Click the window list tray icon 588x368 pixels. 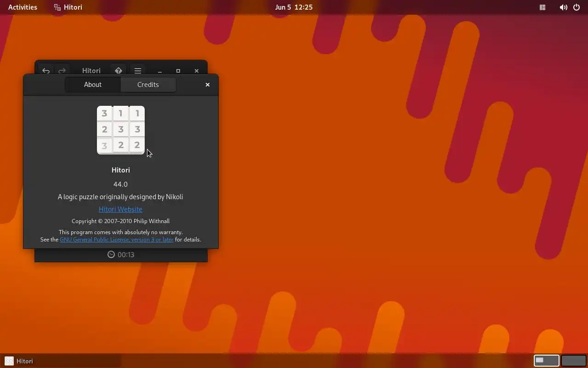click(543, 7)
